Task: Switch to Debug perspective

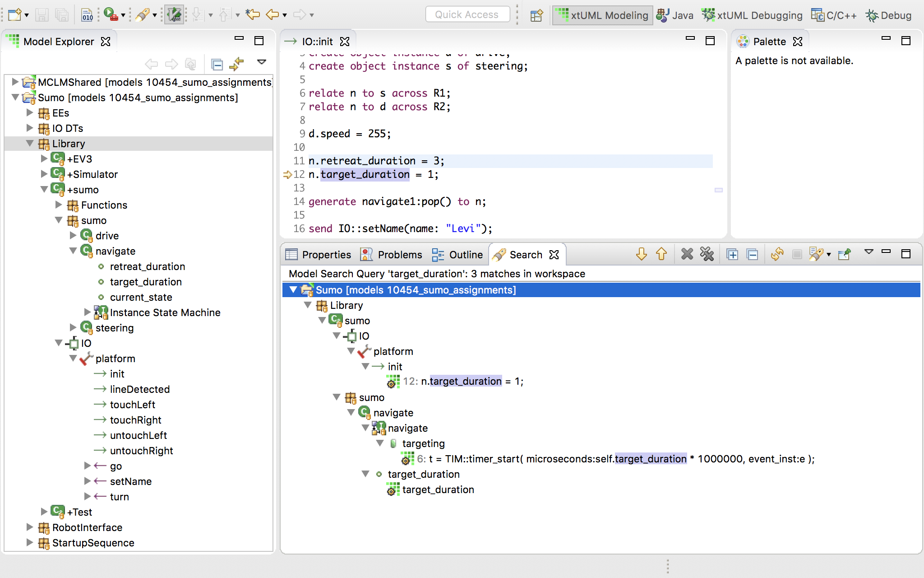Action: (889, 15)
